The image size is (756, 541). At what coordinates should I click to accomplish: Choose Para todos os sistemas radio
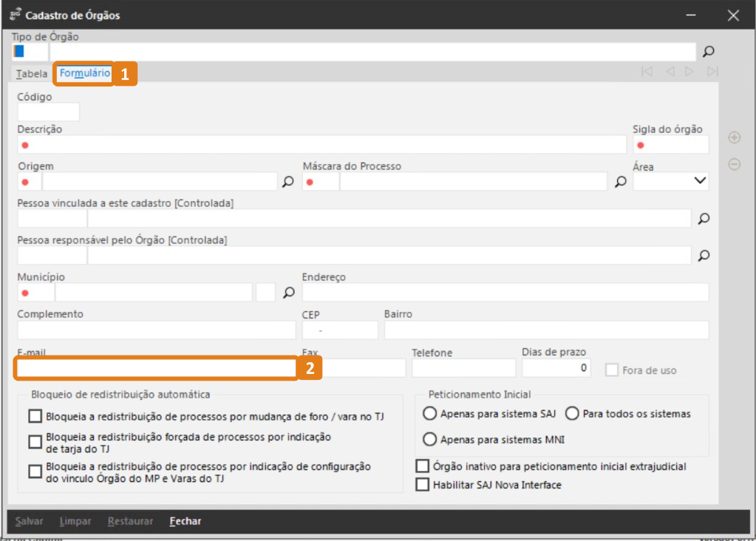coord(572,414)
